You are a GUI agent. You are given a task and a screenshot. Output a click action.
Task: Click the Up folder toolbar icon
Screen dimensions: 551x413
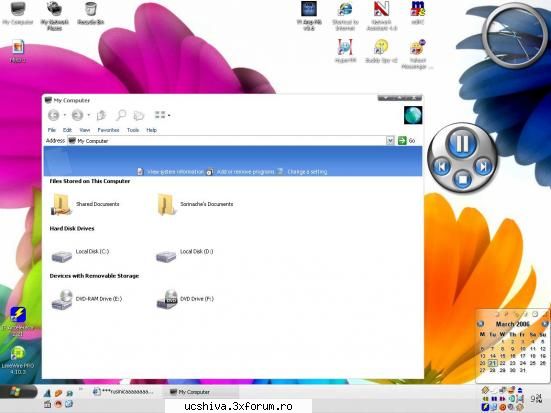pyautogui.click(x=101, y=115)
